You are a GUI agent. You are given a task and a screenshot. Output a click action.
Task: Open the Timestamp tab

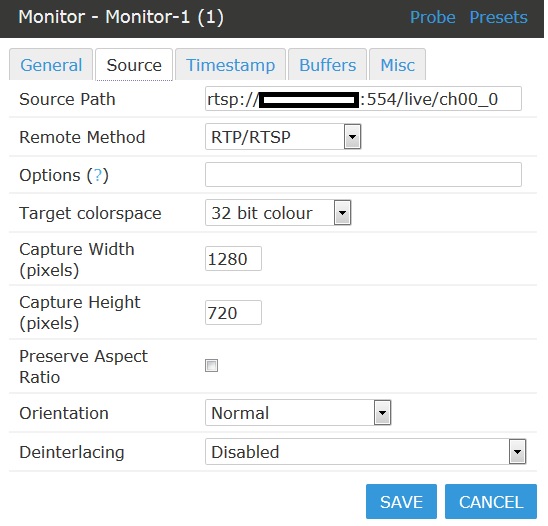231,65
